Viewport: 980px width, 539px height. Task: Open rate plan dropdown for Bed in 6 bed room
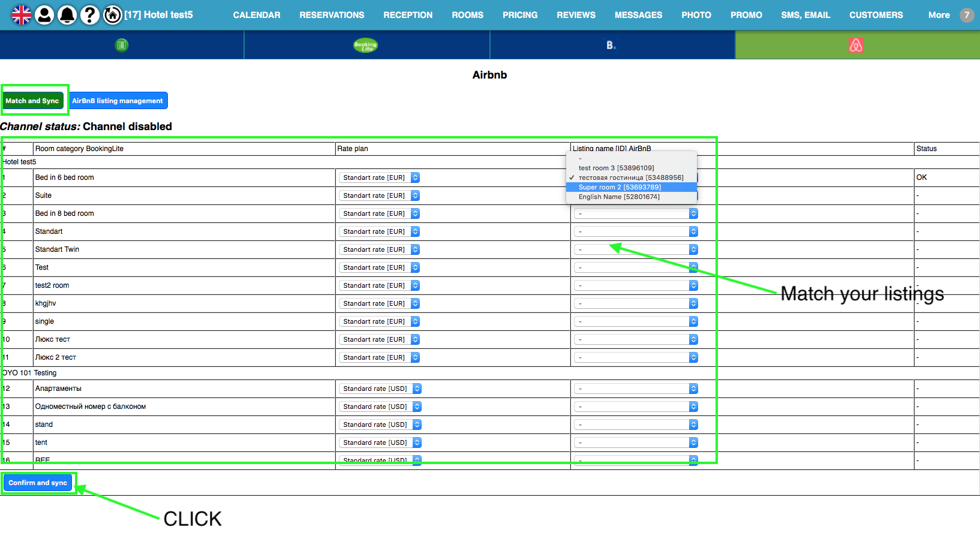380,177
